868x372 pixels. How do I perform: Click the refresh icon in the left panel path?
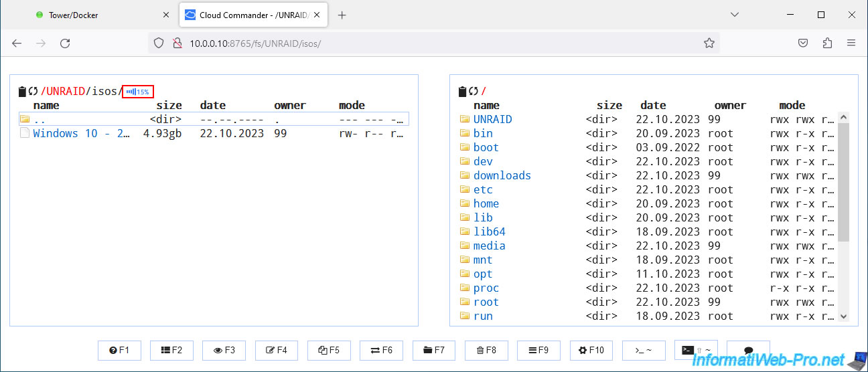point(33,92)
